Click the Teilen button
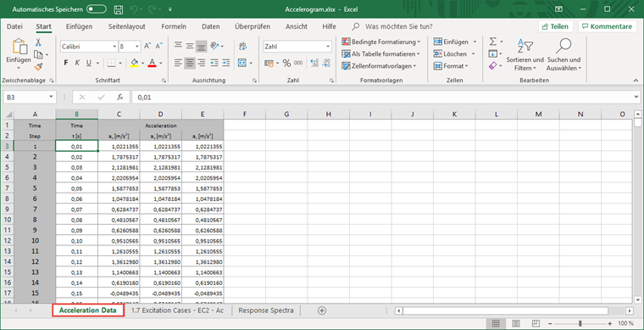This screenshot has height=330, width=644. coord(555,26)
